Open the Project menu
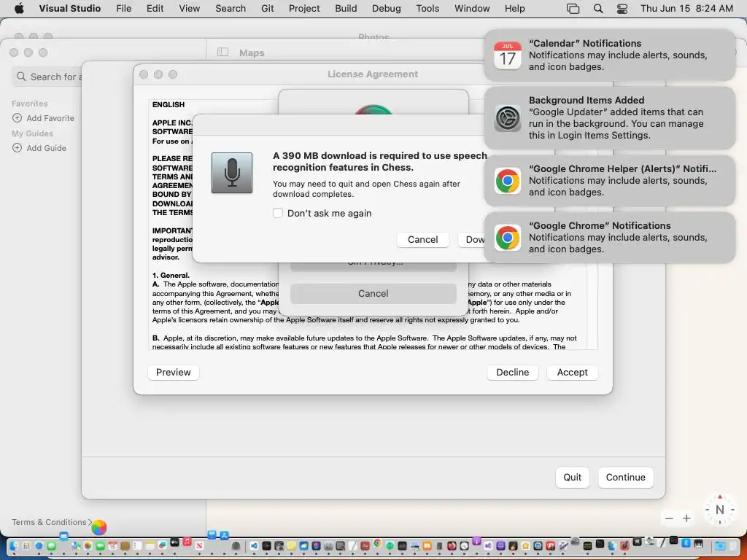The width and height of the screenshot is (747, 560). pyautogui.click(x=304, y=9)
